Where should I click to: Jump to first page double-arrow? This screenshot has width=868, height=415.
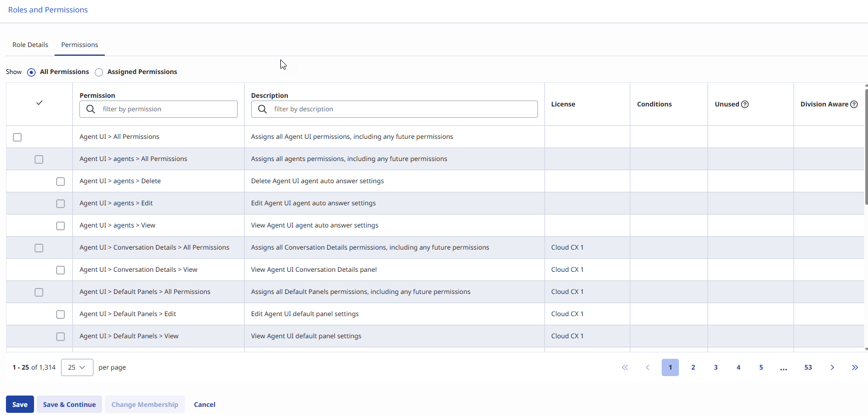click(625, 367)
